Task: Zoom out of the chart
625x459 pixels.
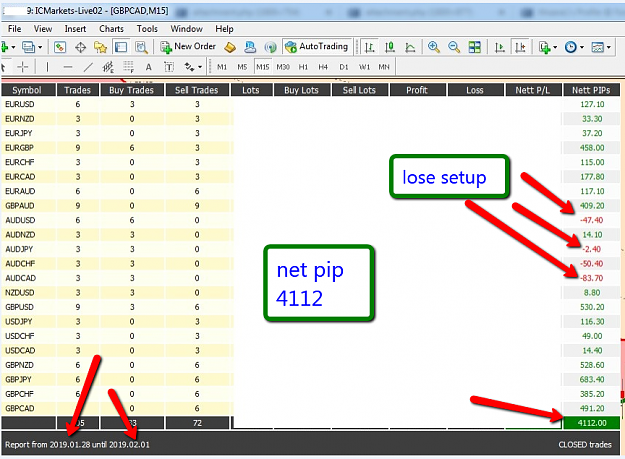Action: click(x=454, y=47)
